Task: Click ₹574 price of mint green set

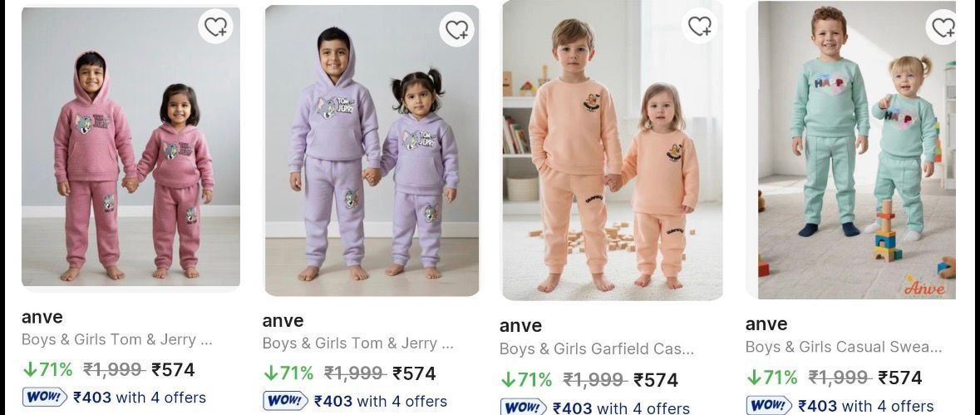Action: tap(899, 378)
